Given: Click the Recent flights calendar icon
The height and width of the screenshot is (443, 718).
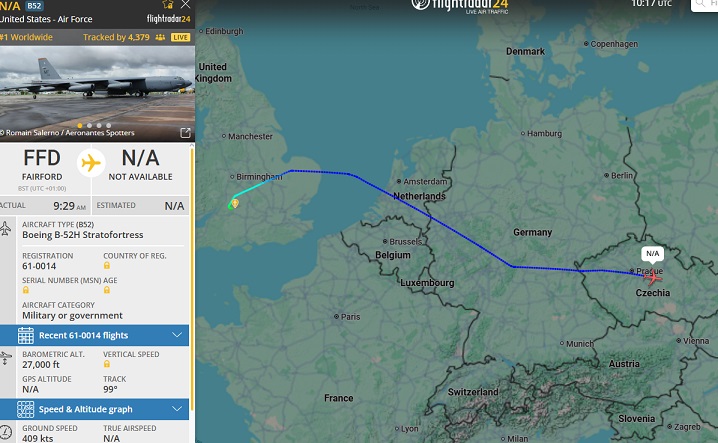Looking at the screenshot, I should tap(26, 335).
